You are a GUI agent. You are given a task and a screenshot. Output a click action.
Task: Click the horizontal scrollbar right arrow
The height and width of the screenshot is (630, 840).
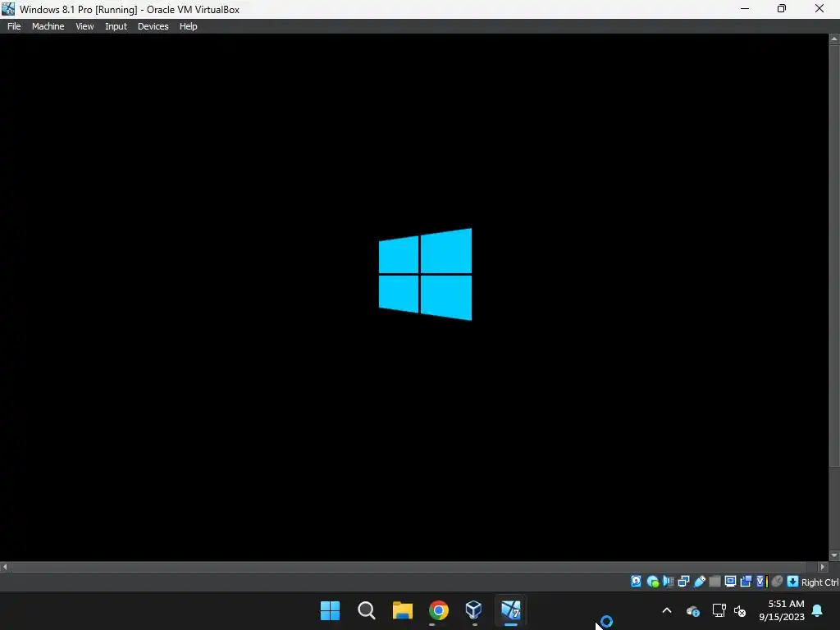[x=823, y=567]
